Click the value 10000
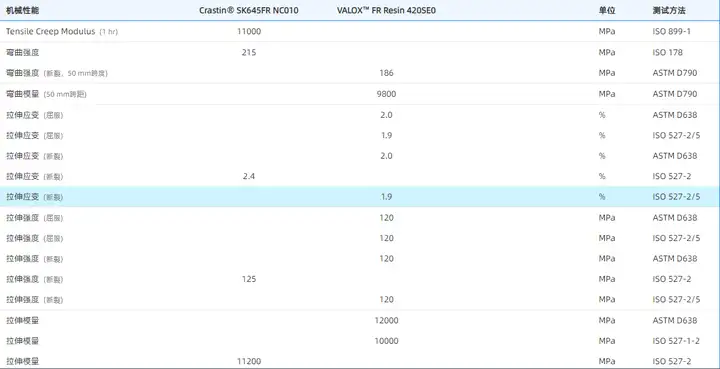Viewport: 720px width, 369px height. pyautogui.click(x=387, y=341)
